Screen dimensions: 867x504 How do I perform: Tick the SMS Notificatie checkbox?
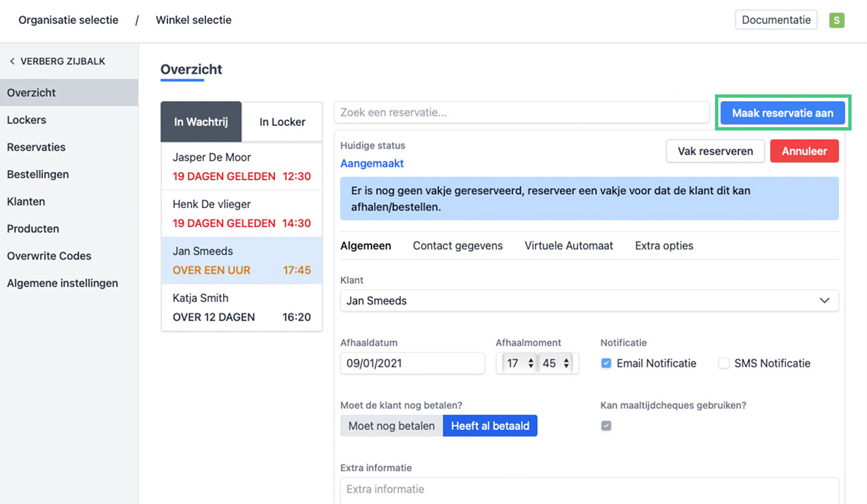pyautogui.click(x=724, y=363)
